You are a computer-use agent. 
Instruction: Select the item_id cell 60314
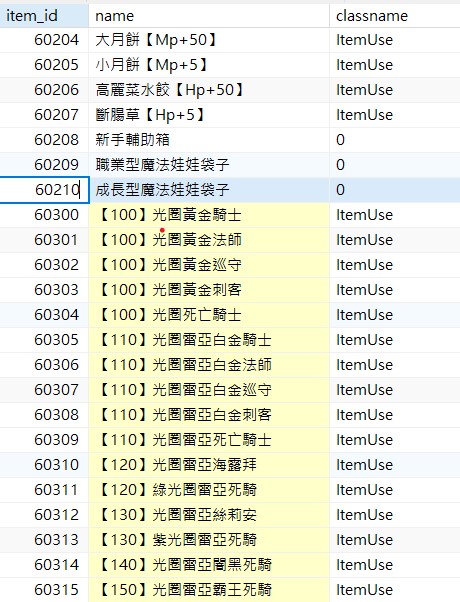click(44, 565)
